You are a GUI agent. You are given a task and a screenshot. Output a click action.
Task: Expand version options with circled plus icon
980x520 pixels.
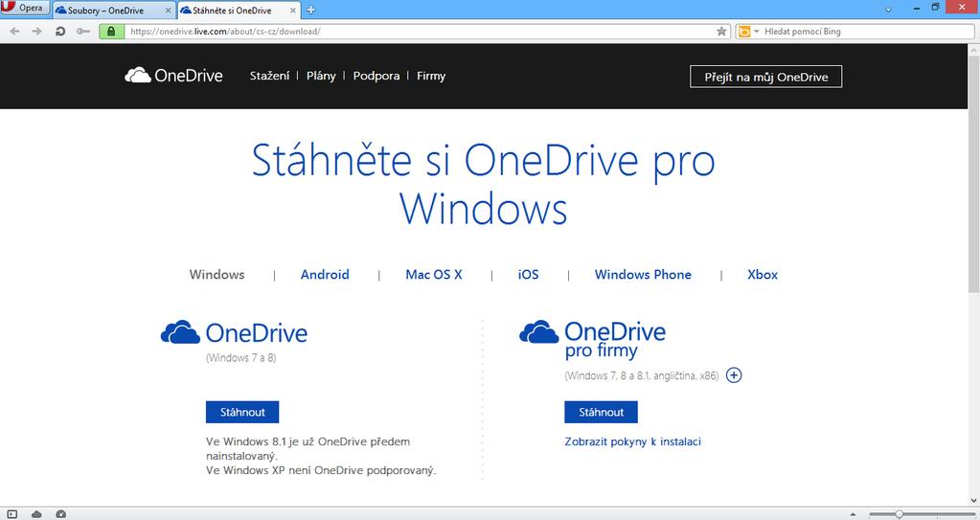pyautogui.click(x=734, y=375)
